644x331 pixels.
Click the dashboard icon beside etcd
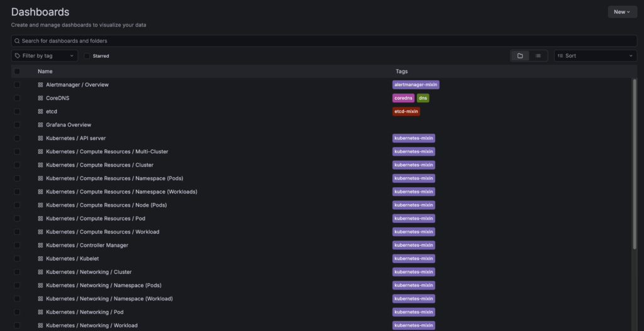pyautogui.click(x=40, y=112)
